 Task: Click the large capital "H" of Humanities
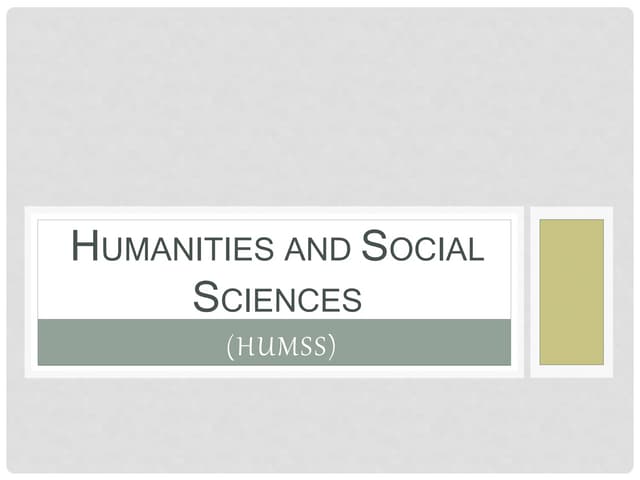point(86,247)
